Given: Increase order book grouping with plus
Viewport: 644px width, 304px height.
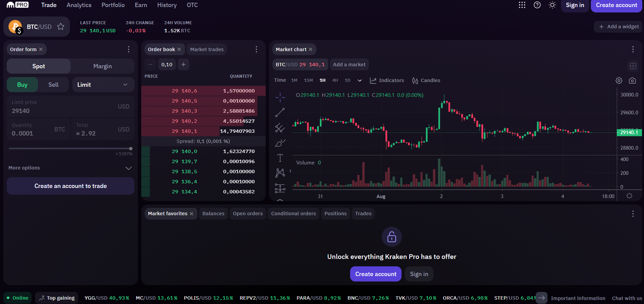Looking at the screenshot, I should pos(183,64).
